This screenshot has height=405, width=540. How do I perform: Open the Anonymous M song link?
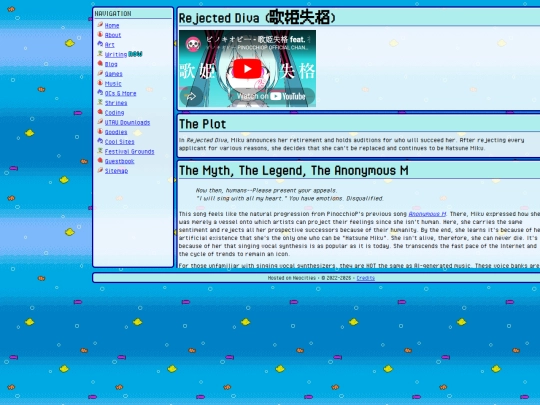click(427, 214)
